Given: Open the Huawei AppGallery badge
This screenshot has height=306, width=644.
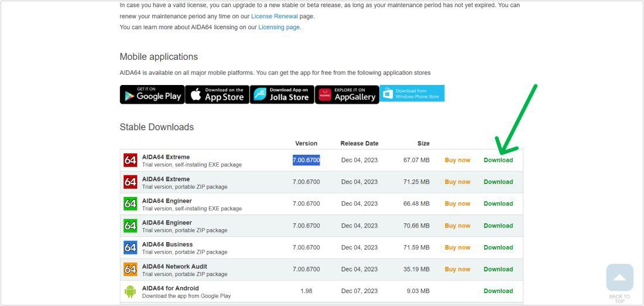Looking at the screenshot, I should pyautogui.click(x=347, y=94).
